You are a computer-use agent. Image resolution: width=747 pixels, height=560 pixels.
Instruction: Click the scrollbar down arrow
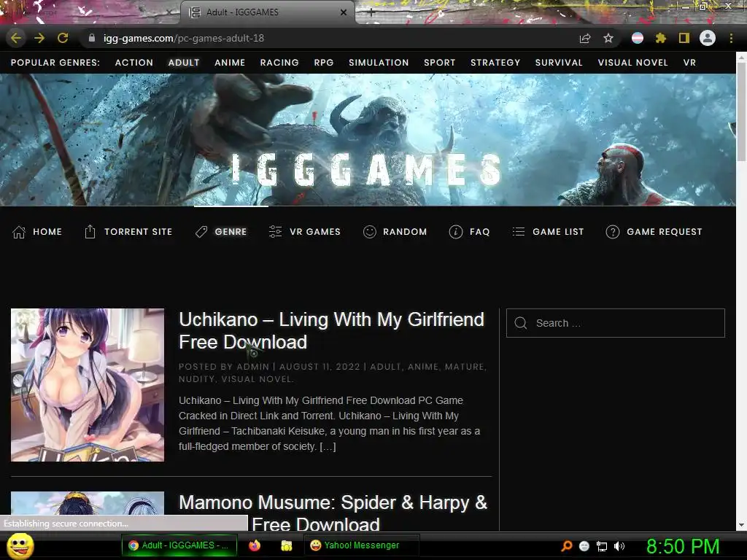click(741, 525)
